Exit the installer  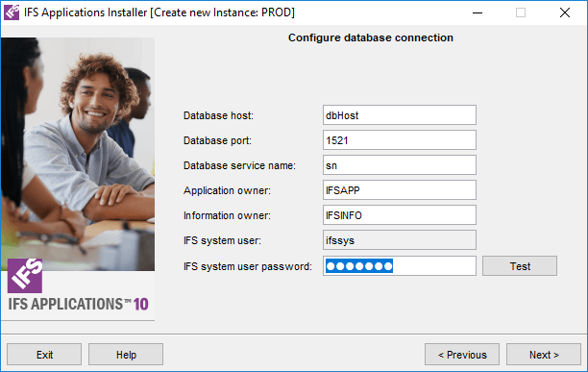(x=44, y=355)
